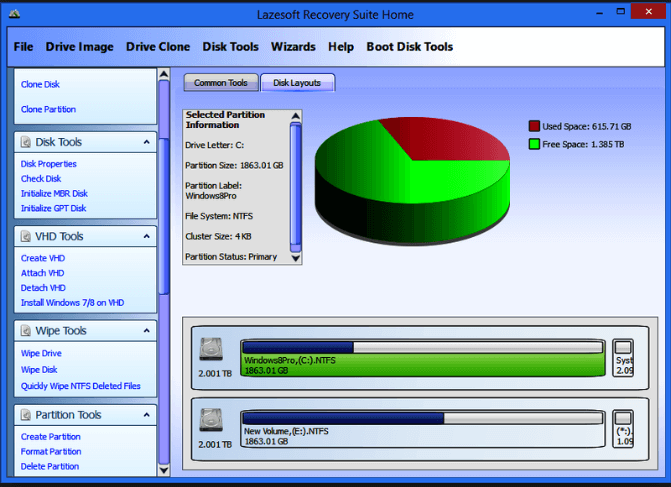This screenshot has width=671, height=487.
Task: Collapse the Partition Tools section
Action: (x=147, y=415)
